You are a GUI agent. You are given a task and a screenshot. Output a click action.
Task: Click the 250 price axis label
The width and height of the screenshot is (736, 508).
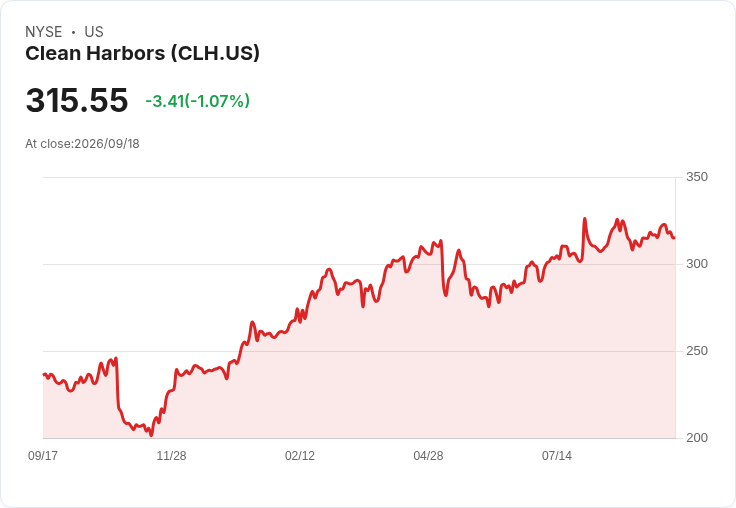[x=697, y=351]
